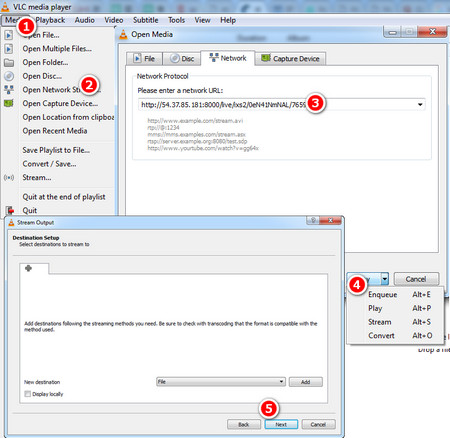
Task: Select Convert / Save from Media menu
Action: point(49,164)
